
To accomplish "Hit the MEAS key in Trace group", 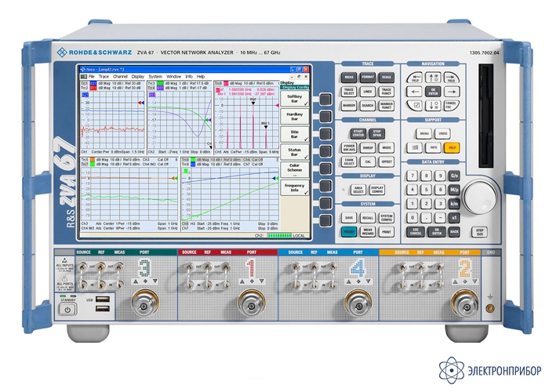I will point(349,78).
